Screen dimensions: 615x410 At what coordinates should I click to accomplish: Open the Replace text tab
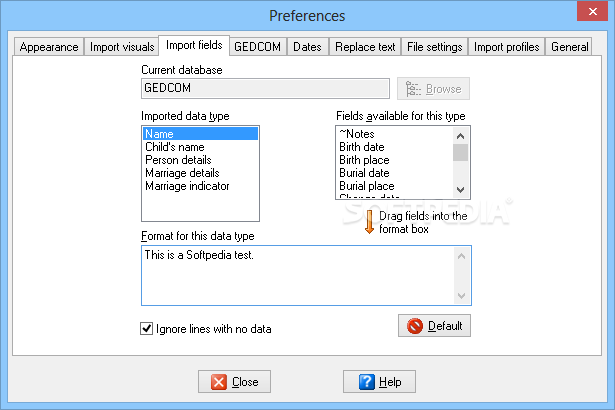tap(365, 47)
